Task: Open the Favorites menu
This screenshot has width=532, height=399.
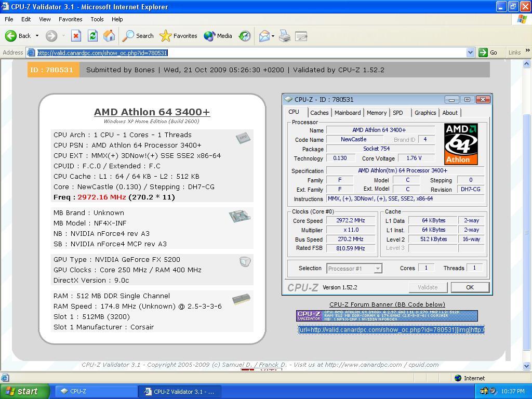Action: pos(70,19)
